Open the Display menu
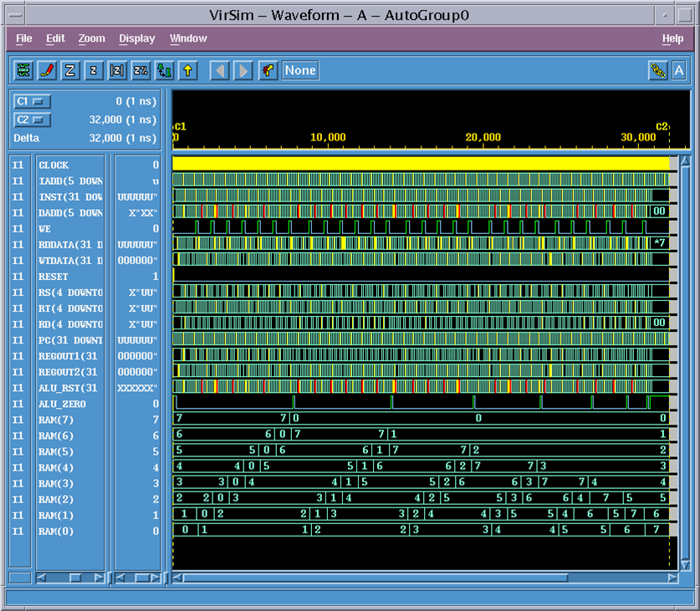The width and height of the screenshot is (700, 611). click(x=136, y=38)
